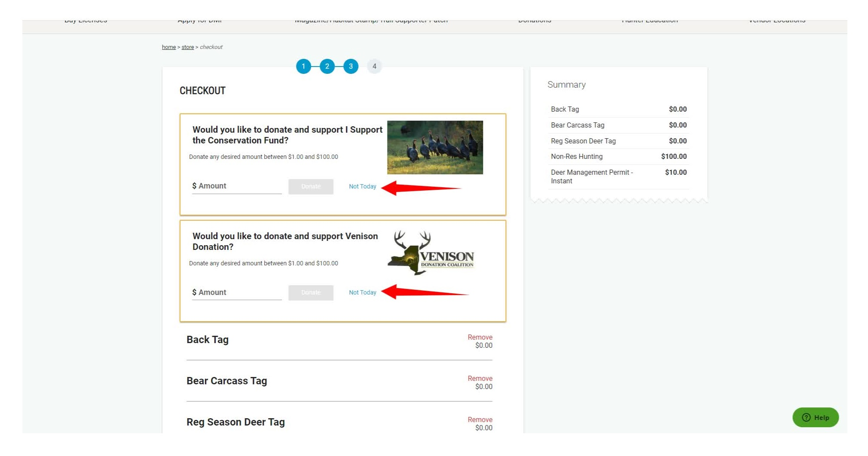Remove the Back Tag item
Image resolution: width=868 pixels, height=456 pixels.
(x=480, y=337)
